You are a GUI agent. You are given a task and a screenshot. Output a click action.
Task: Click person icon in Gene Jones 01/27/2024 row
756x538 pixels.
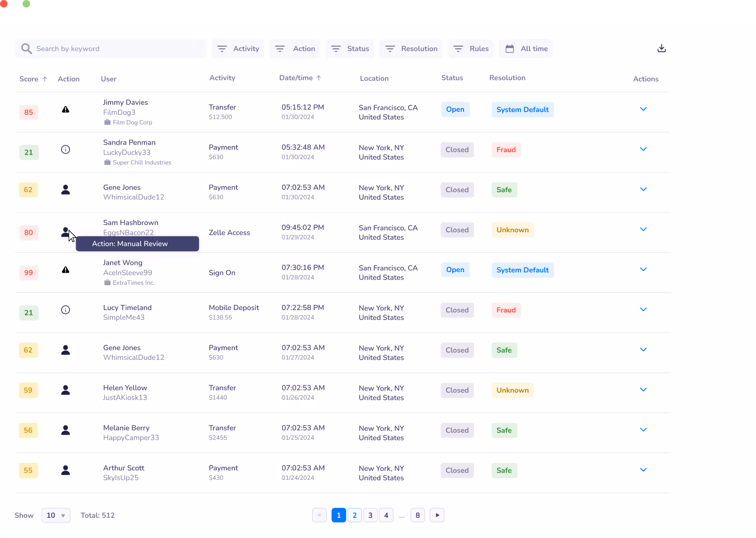65,350
